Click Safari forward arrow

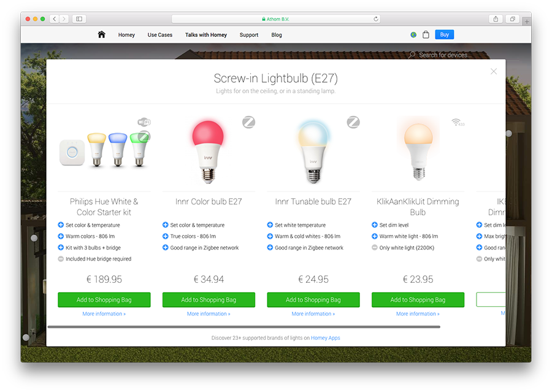[x=64, y=19]
